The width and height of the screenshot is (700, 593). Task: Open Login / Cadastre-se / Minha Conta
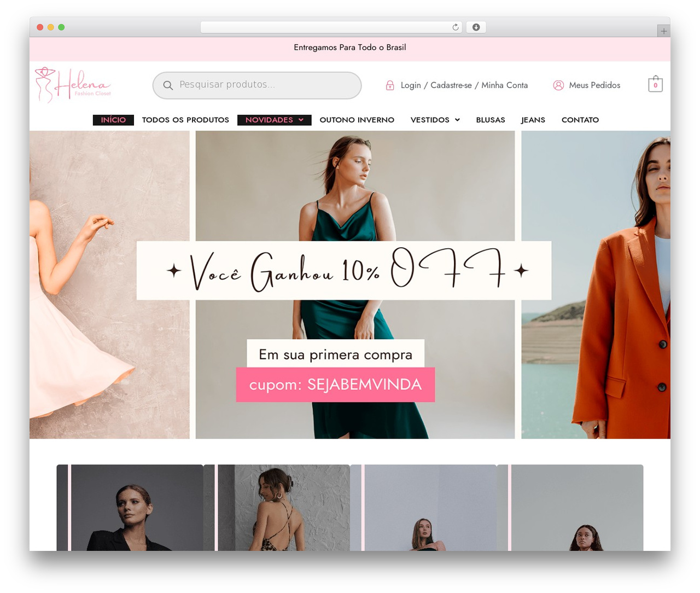[464, 85]
